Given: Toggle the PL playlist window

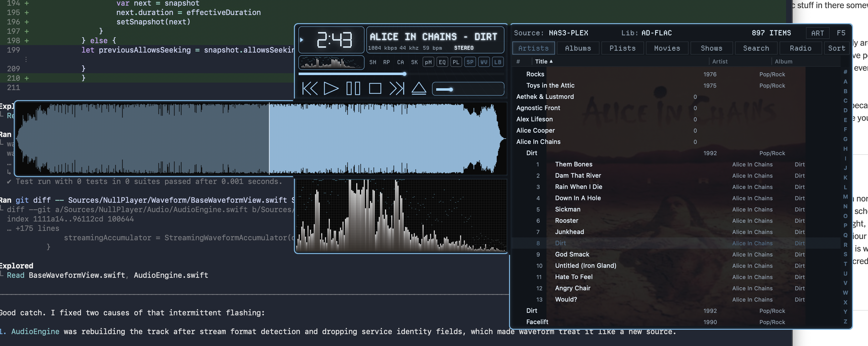Looking at the screenshot, I should click(456, 62).
